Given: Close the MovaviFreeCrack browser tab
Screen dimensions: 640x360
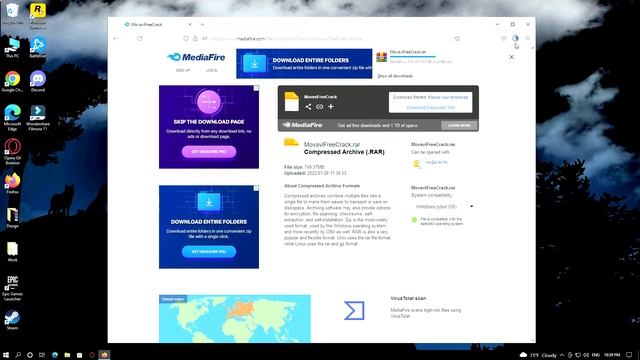Looking at the screenshot, I should [190, 24].
